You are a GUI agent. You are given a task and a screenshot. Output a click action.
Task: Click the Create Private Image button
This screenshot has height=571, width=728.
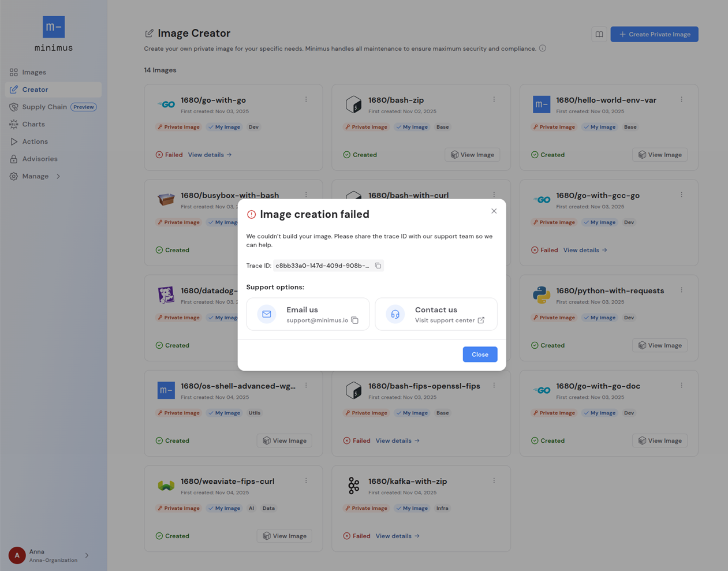coord(654,34)
